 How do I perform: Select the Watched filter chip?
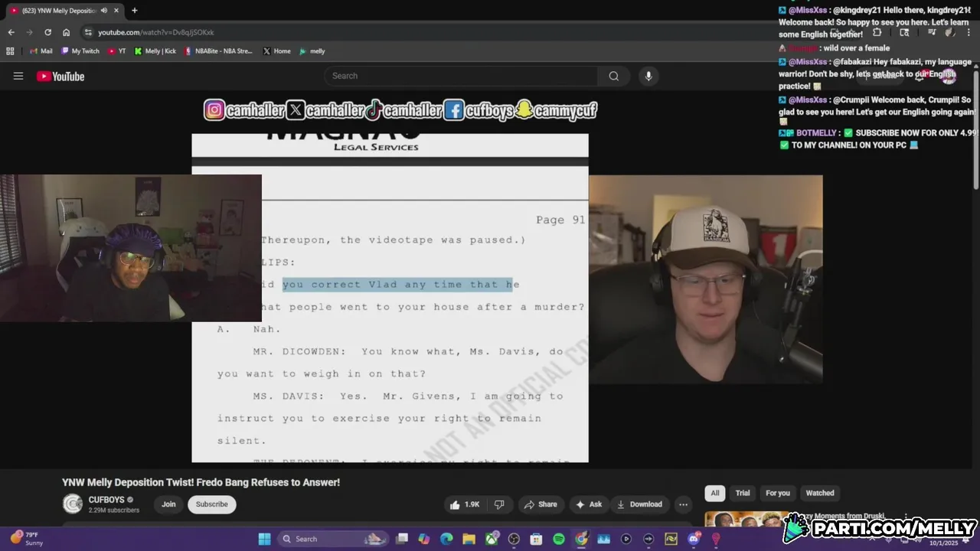(x=820, y=493)
